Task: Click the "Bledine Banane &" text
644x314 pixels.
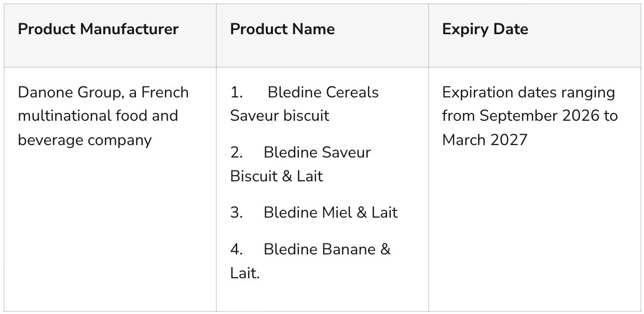Action: (x=326, y=249)
